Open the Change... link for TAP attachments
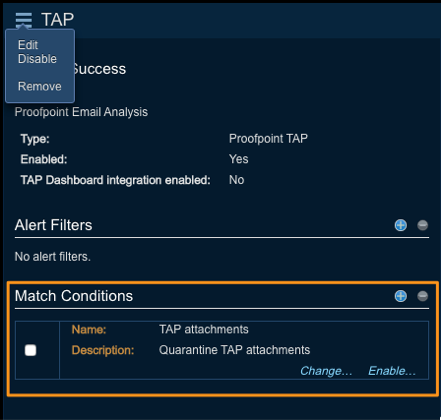 click(x=326, y=371)
